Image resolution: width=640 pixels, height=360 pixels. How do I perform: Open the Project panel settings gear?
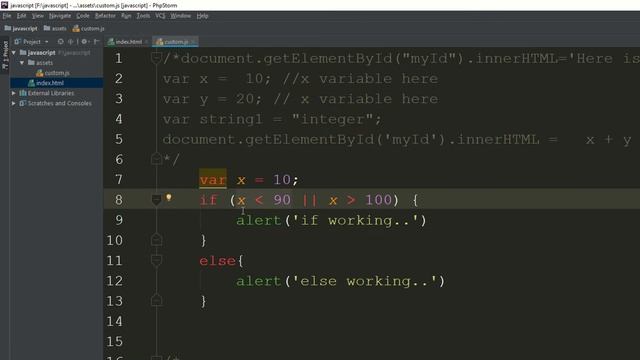coord(84,42)
